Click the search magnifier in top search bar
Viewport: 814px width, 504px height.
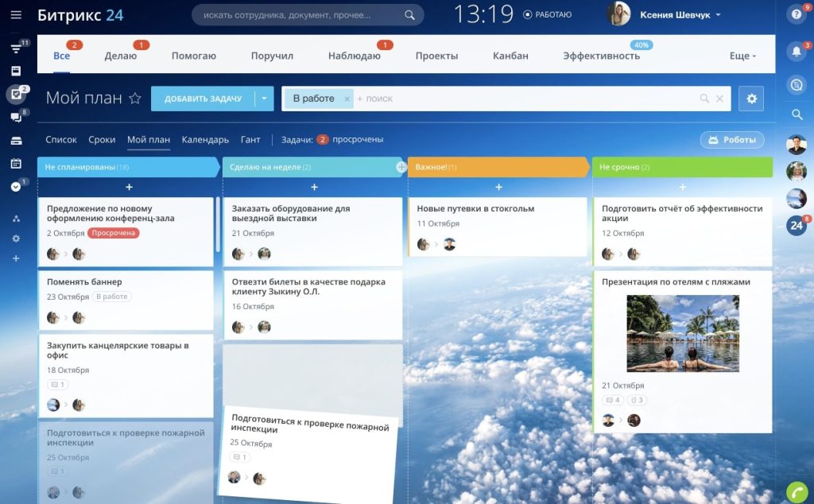[409, 15]
